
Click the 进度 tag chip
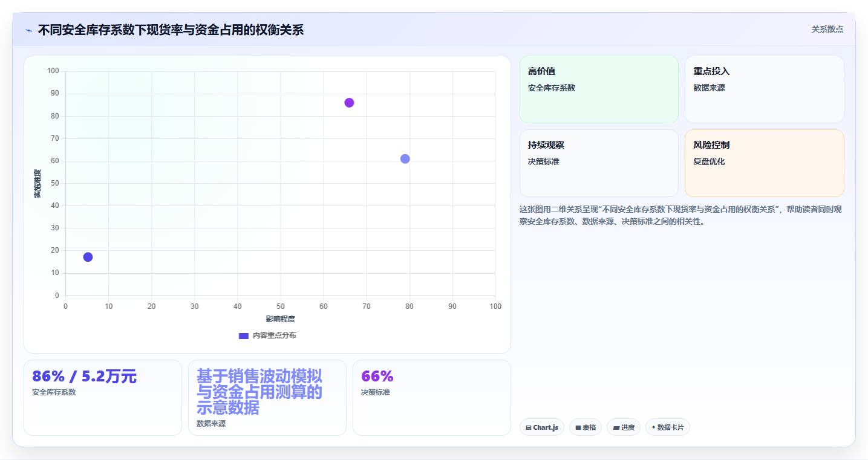click(x=624, y=427)
